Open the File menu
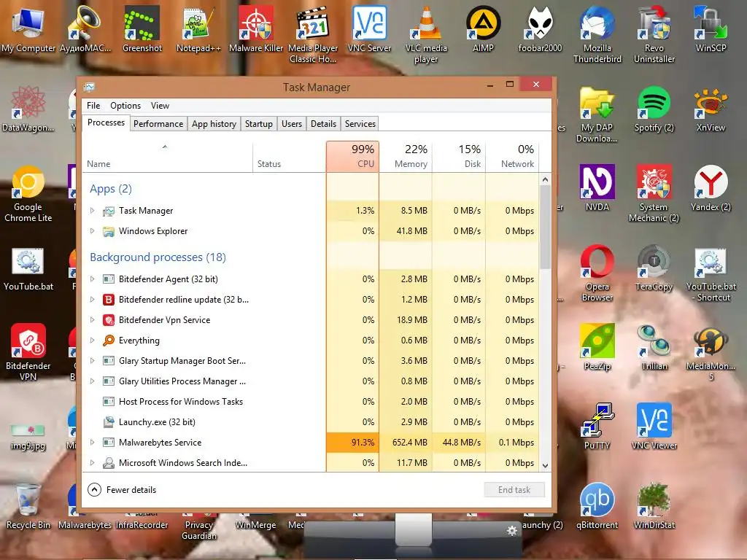Viewport: 747px width, 560px height. (x=93, y=106)
